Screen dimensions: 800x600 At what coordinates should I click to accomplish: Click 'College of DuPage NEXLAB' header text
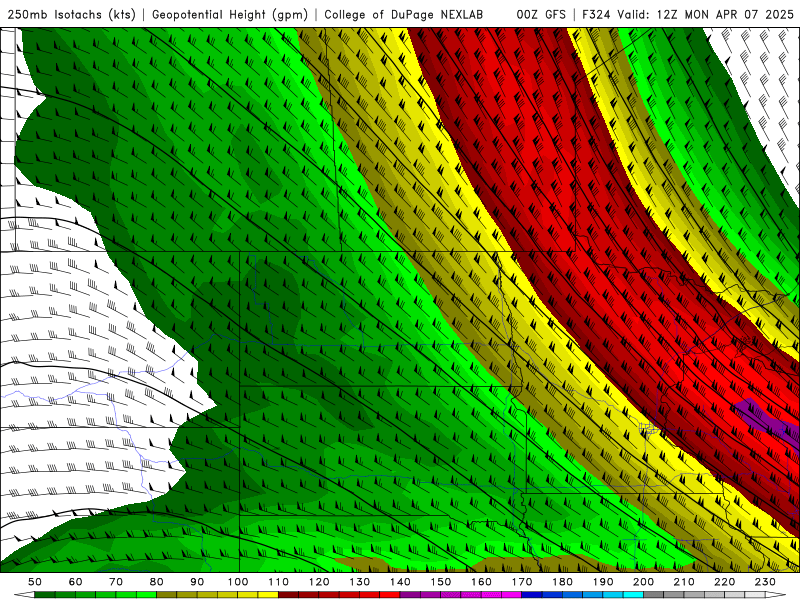(403, 14)
